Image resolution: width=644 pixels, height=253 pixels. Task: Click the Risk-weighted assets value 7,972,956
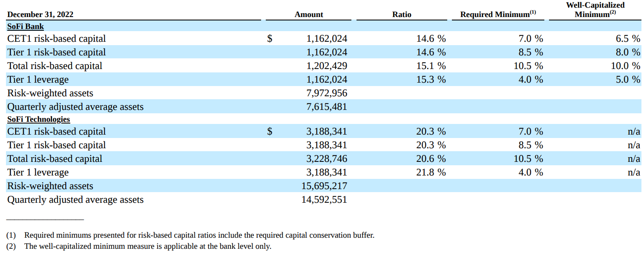click(x=328, y=93)
